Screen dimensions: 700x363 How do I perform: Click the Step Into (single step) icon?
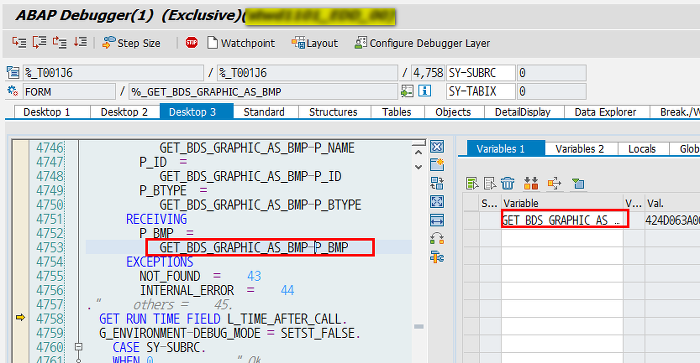19,42
